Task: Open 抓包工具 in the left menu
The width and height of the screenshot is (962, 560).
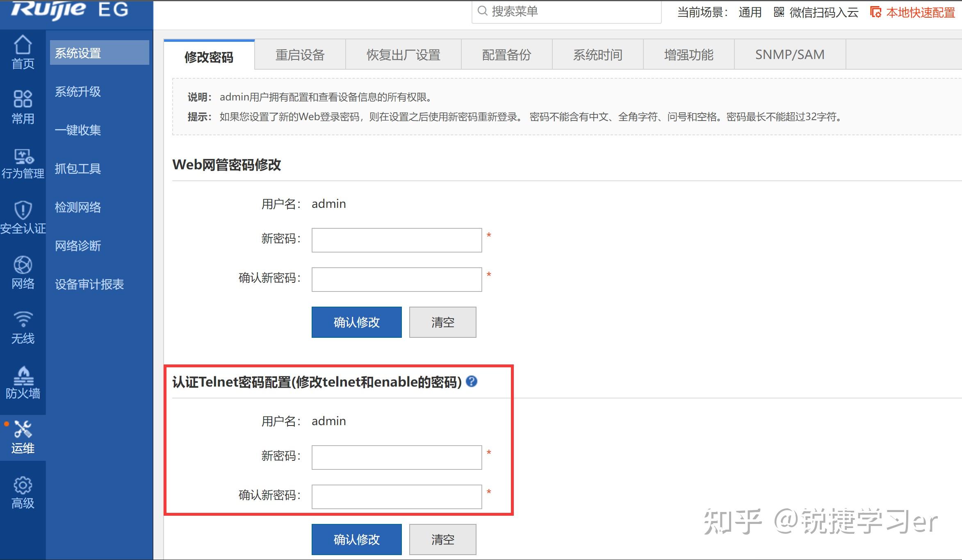Action: pyautogui.click(x=77, y=168)
